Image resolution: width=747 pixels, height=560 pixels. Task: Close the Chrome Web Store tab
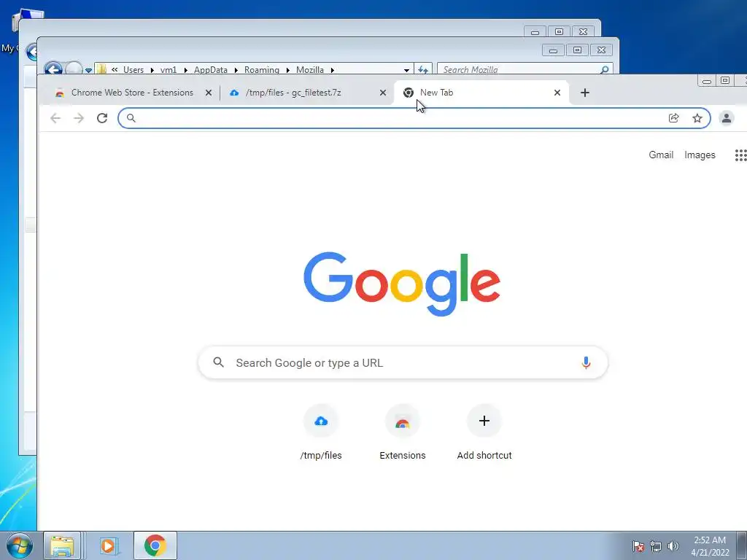208,93
